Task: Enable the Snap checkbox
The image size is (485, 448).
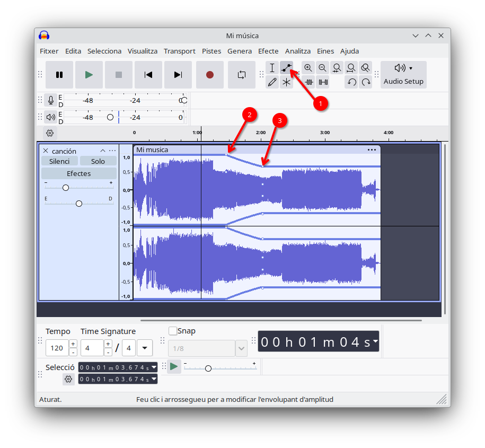Action: click(173, 331)
